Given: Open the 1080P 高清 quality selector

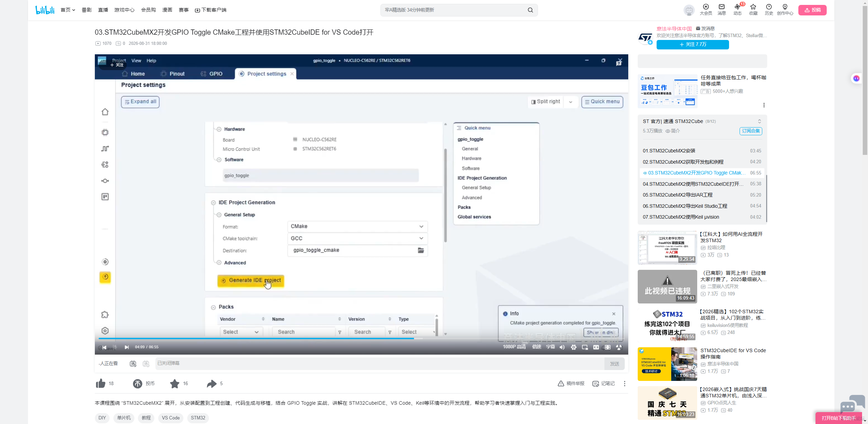Looking at the screenshot, I should (514, 347).
